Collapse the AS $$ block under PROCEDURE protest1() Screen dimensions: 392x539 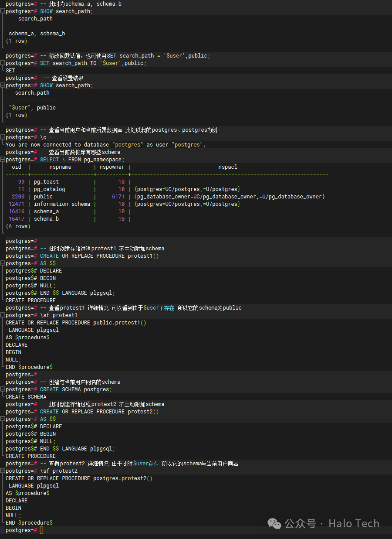[x=3, y=263]
